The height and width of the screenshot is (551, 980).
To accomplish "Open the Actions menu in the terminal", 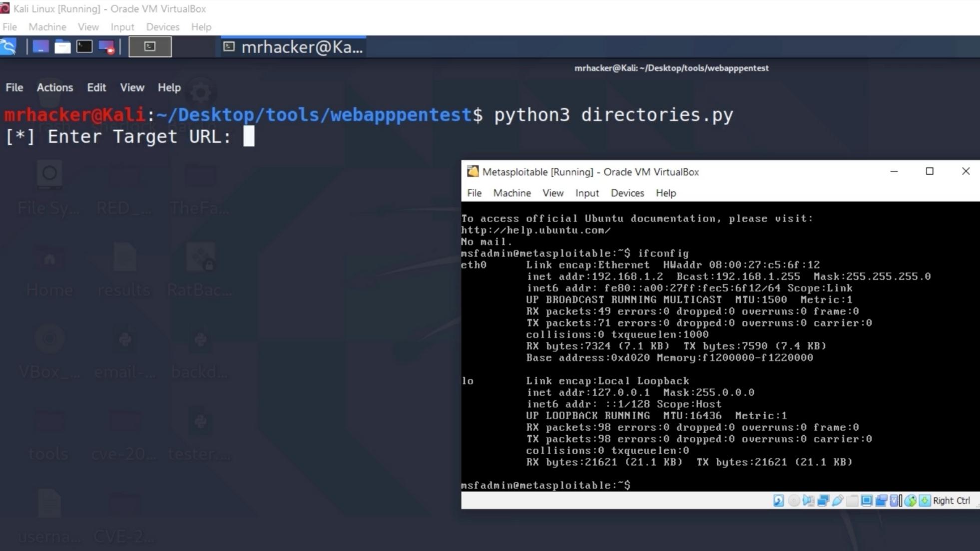I will [55, 87].
